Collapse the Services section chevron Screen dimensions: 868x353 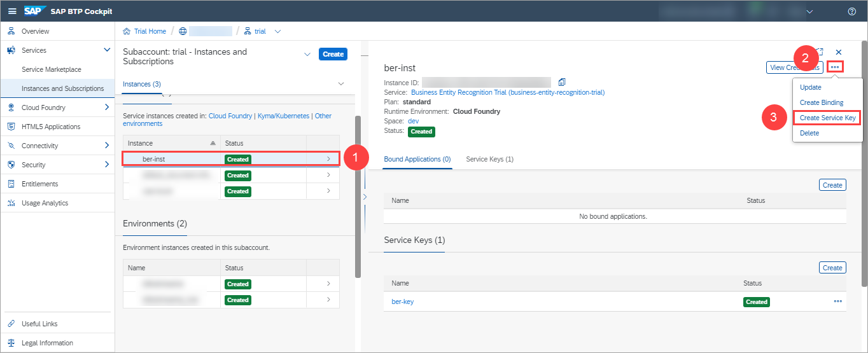[x=106, y=50]
